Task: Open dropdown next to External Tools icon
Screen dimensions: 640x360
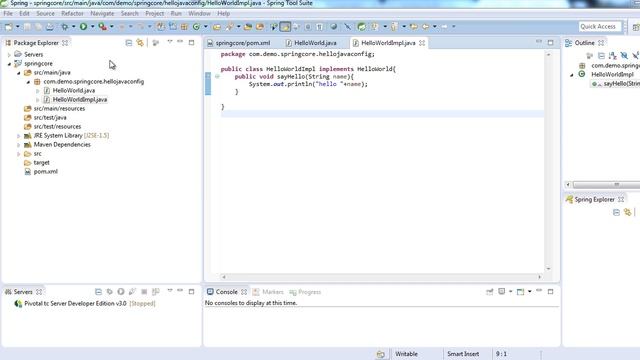Action: 111,27
